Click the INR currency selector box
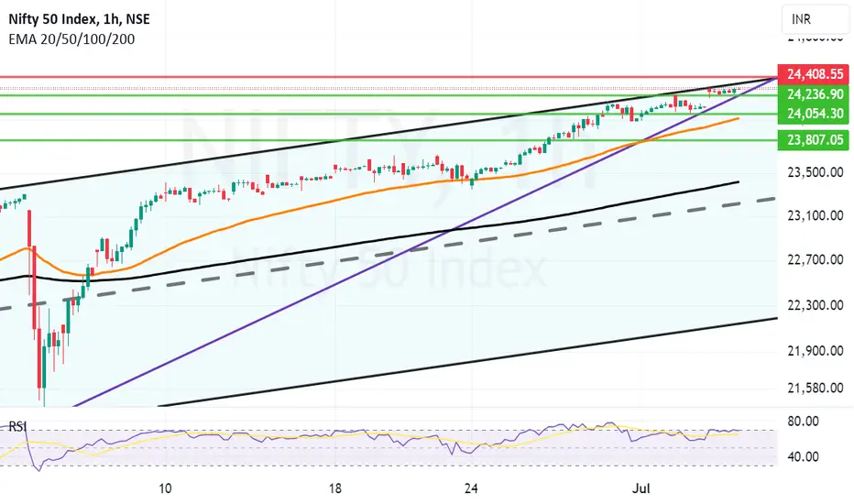This screenshot has width=854, height=504. coord(816,19)
